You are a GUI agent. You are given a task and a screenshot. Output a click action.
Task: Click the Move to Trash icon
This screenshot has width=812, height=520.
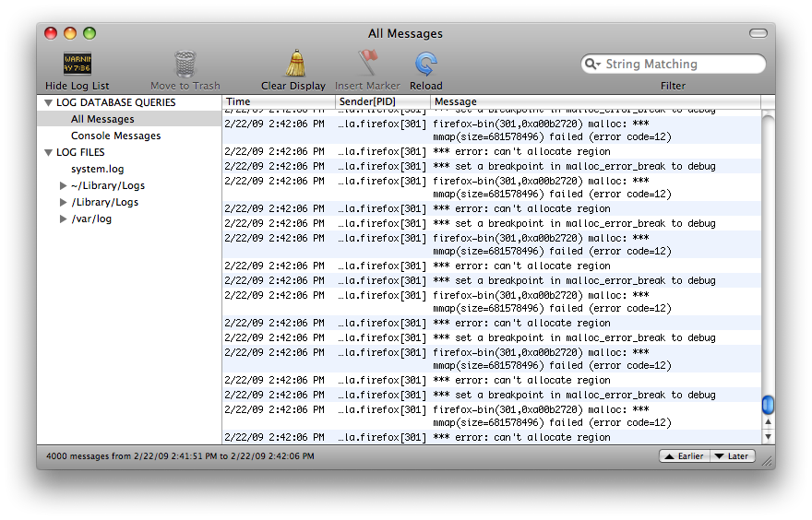pos(185,64)
